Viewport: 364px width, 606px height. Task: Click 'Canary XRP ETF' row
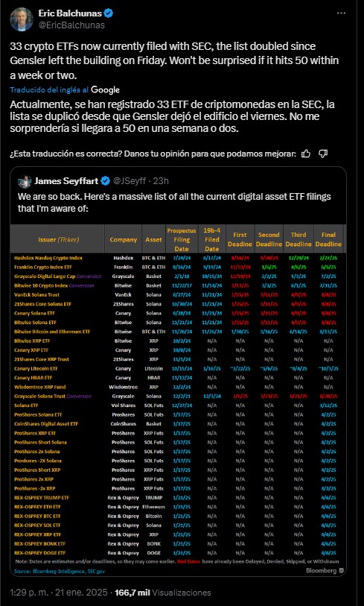point(178,350)
